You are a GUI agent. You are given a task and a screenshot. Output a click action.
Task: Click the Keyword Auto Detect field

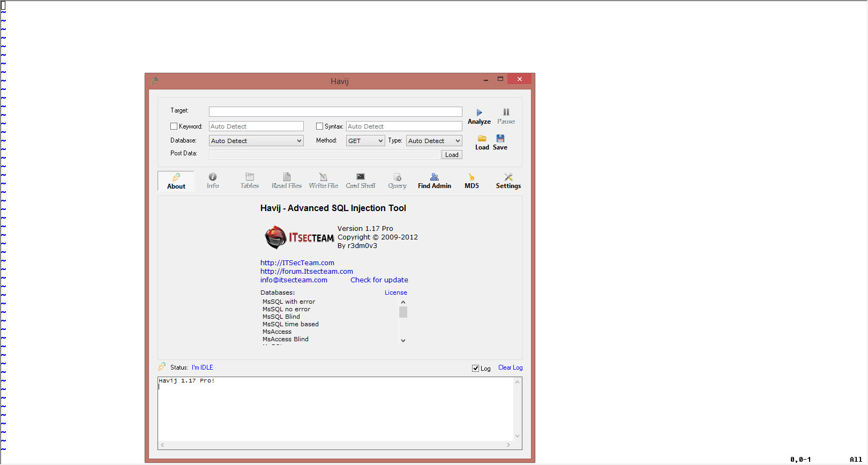(x=256, y=126)
